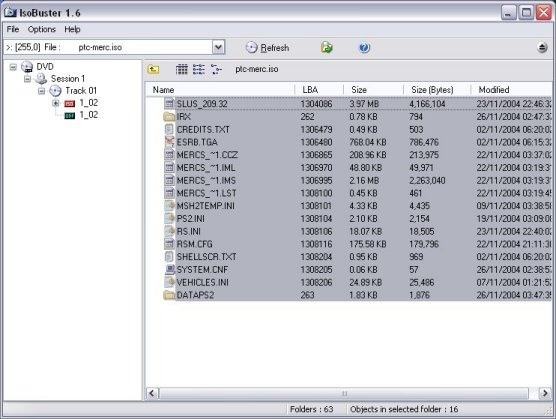Click the LBA value 1304086
Viewport: 556px width, 419px height.
[x=316, y=104]
